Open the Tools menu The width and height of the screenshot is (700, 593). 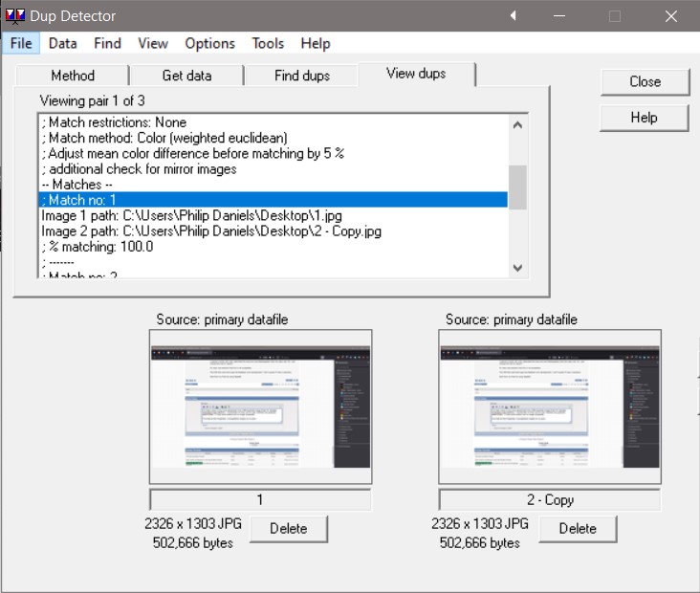tap(268, 43)
